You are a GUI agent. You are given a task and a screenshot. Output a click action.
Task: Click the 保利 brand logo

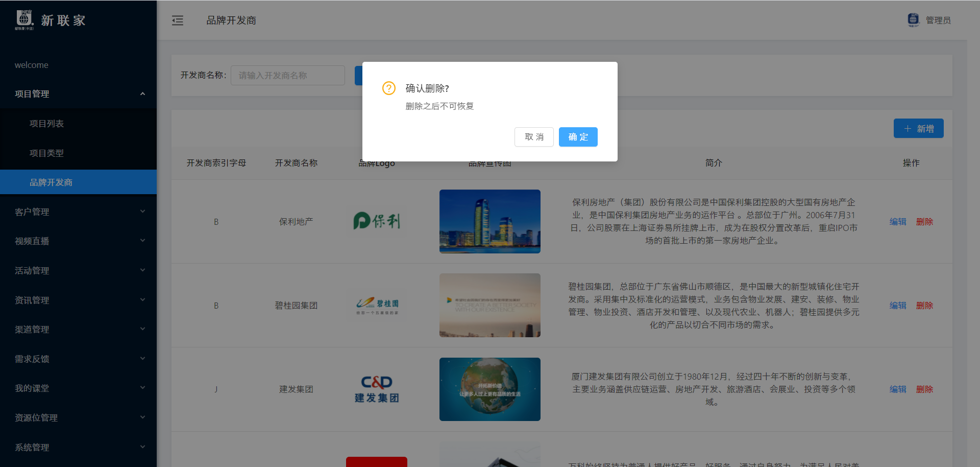377,221
